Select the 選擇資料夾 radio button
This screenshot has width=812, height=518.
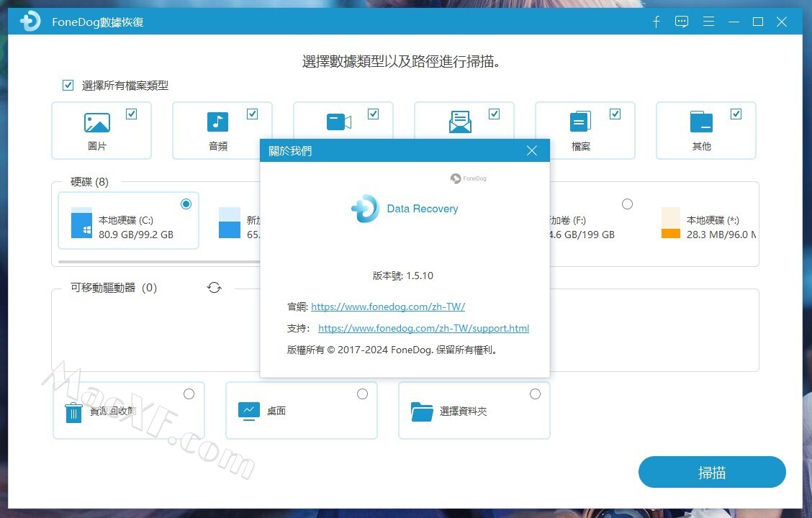tap(535, 394)
